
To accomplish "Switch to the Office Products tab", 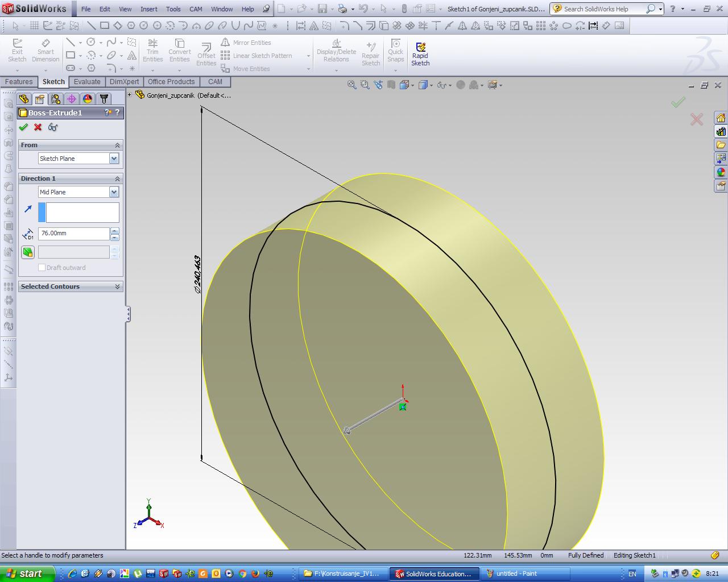I will pos(171,82).
